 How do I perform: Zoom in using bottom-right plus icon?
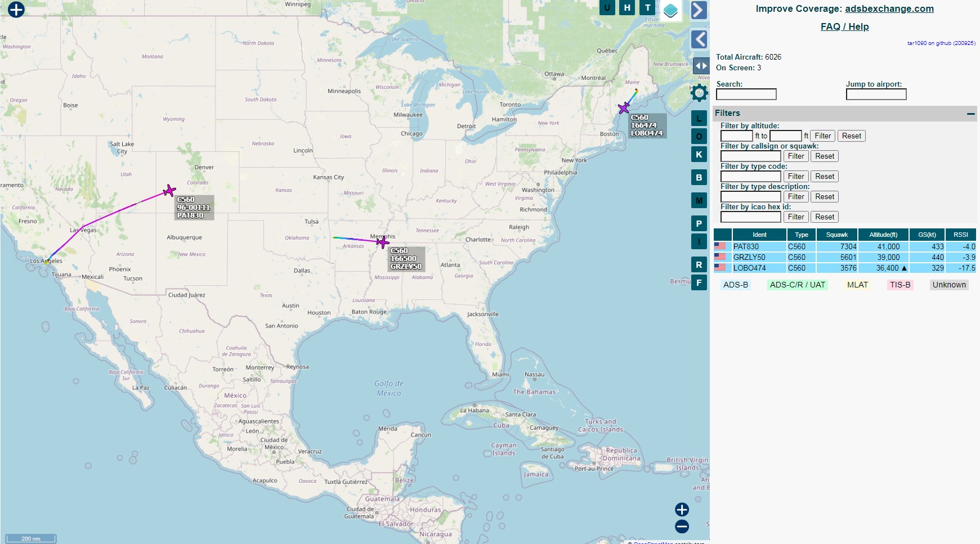click(682, 510)
